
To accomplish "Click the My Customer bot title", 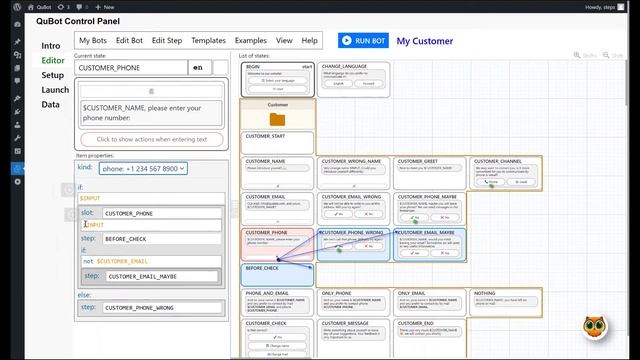I will click(x=424, y=41).
